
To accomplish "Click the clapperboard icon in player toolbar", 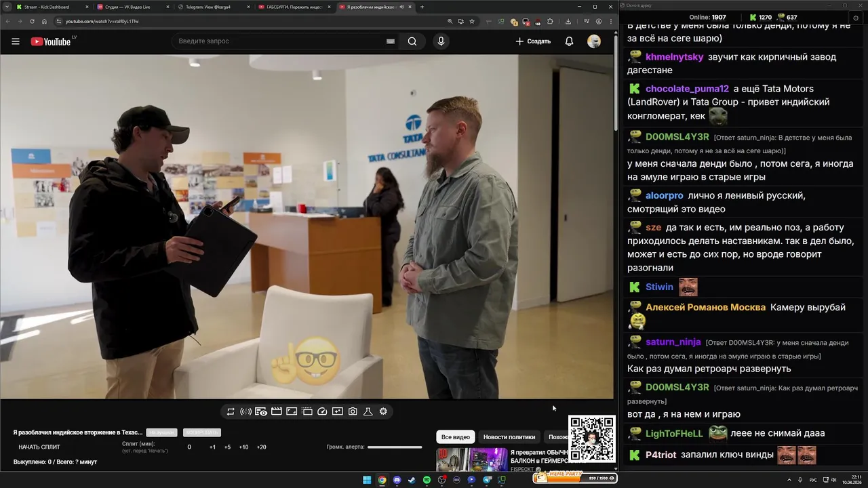I will [x=276, y=411].
